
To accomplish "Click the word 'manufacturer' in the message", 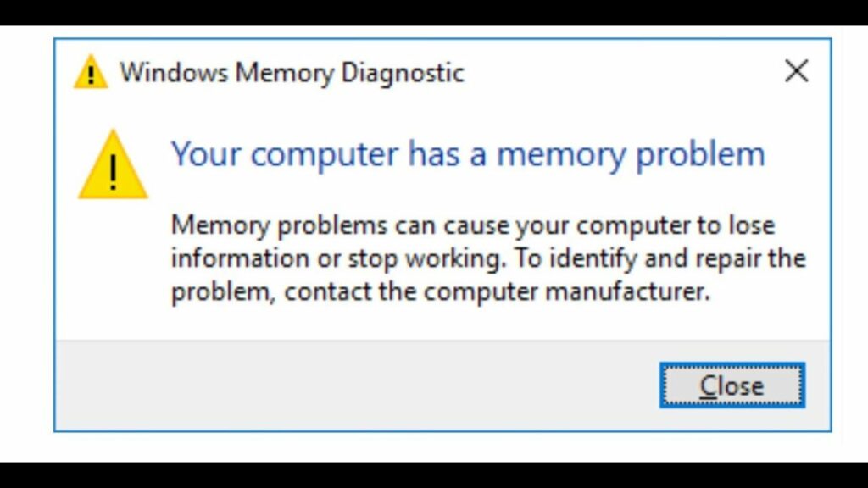I will coord(627,291).
